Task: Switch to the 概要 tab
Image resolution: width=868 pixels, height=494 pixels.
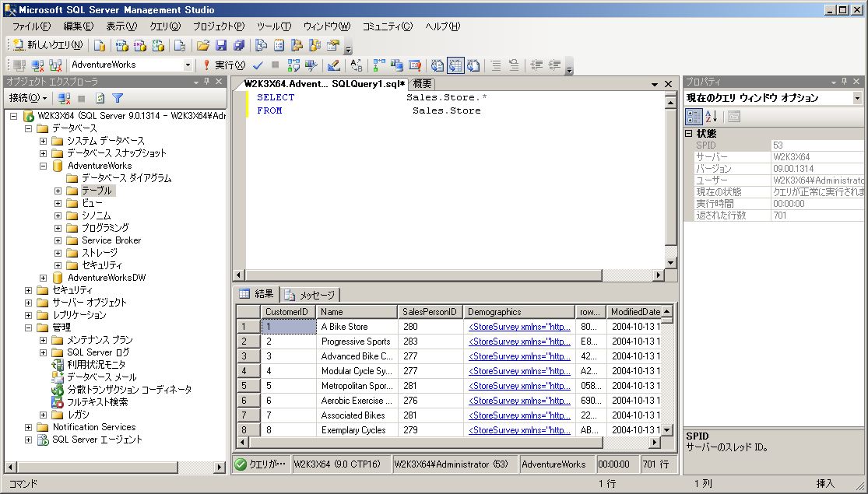Action: [423, 84]
